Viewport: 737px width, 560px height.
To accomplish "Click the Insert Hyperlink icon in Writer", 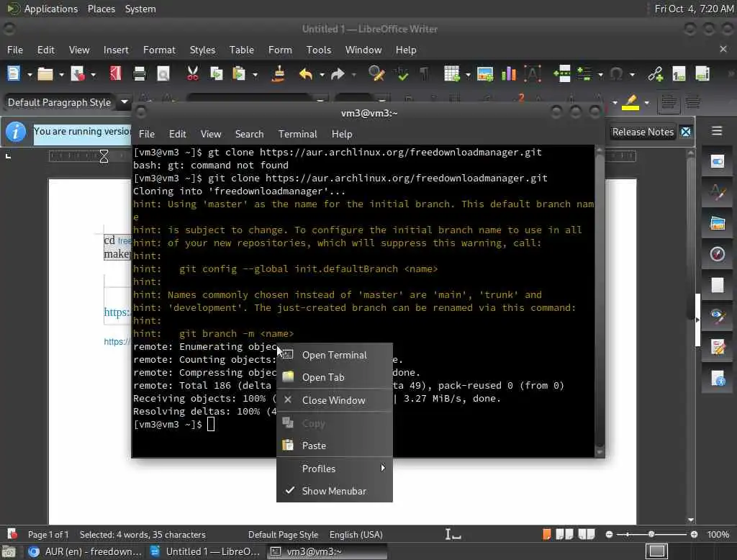I will (655, 74).
